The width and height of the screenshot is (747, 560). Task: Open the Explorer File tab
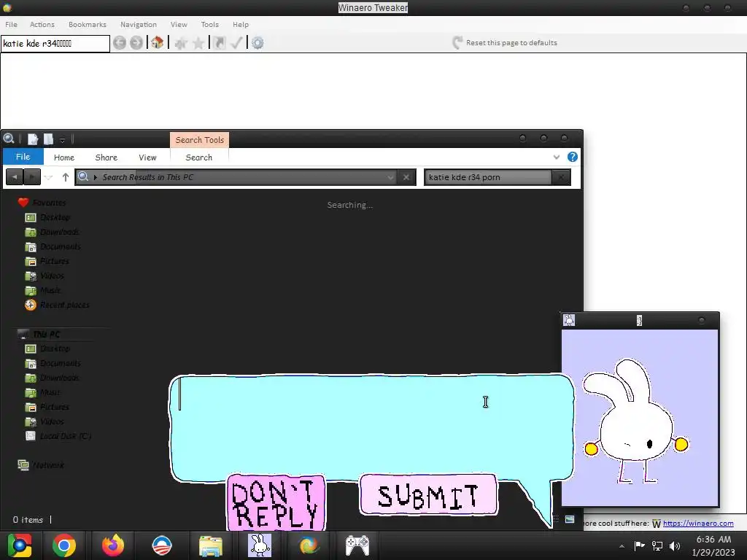click(23, 157)
